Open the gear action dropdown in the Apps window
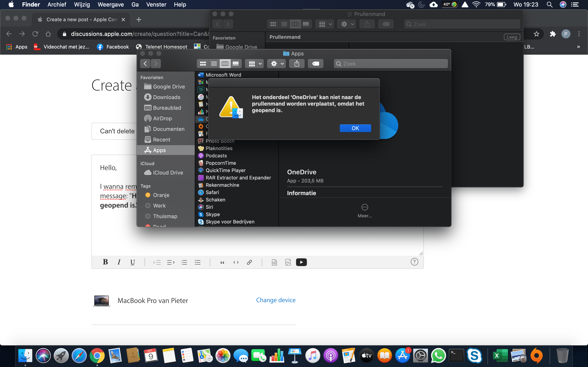Screen dimensions: 588x367 pyautogui.click(x=276, y=64)
